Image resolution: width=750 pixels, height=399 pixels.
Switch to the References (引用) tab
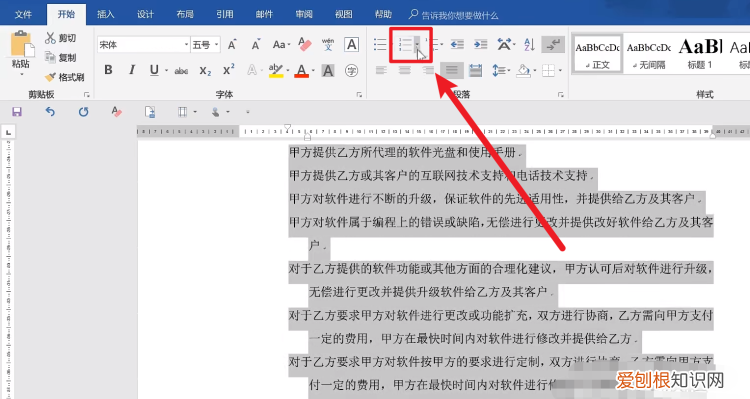(224, 14)
